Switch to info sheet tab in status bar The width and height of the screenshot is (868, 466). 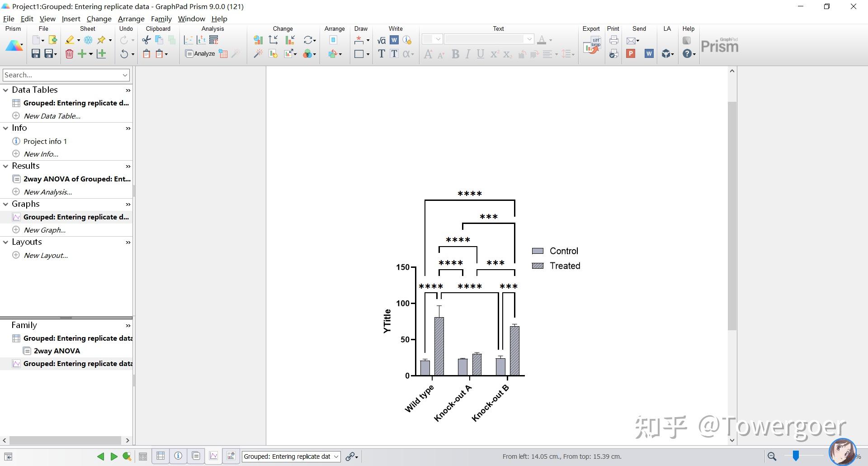178,456
